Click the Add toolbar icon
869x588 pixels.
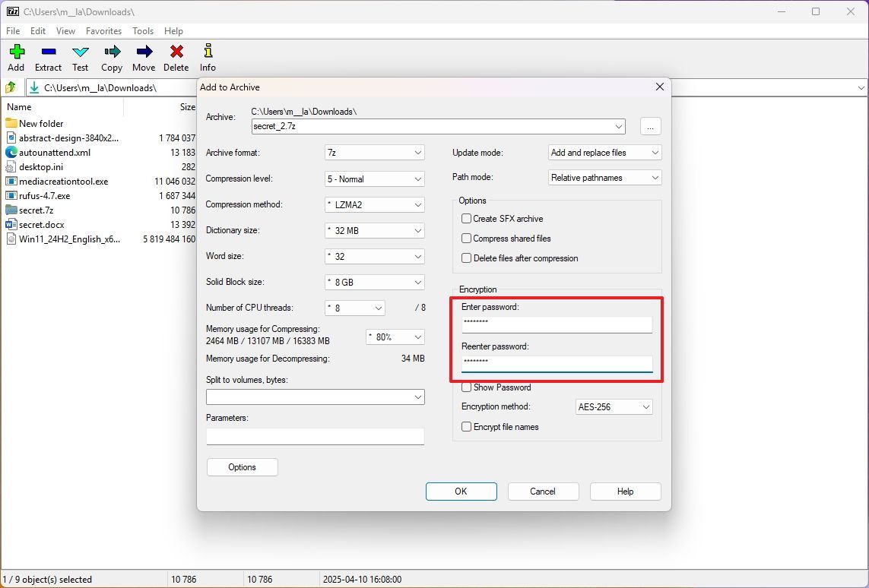click(16, 56)
